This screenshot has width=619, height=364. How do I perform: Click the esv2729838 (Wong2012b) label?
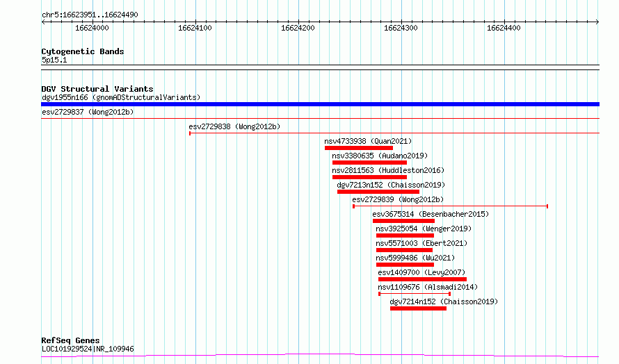tap(234, 126)
